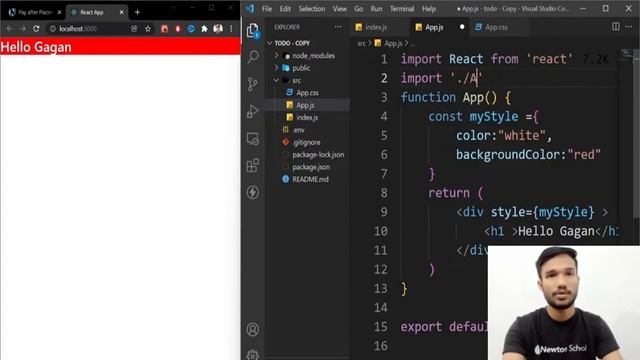Open the Explorer panel ellipsis menu
Viewport: 640px width, 360px height.
coord(338,27)
